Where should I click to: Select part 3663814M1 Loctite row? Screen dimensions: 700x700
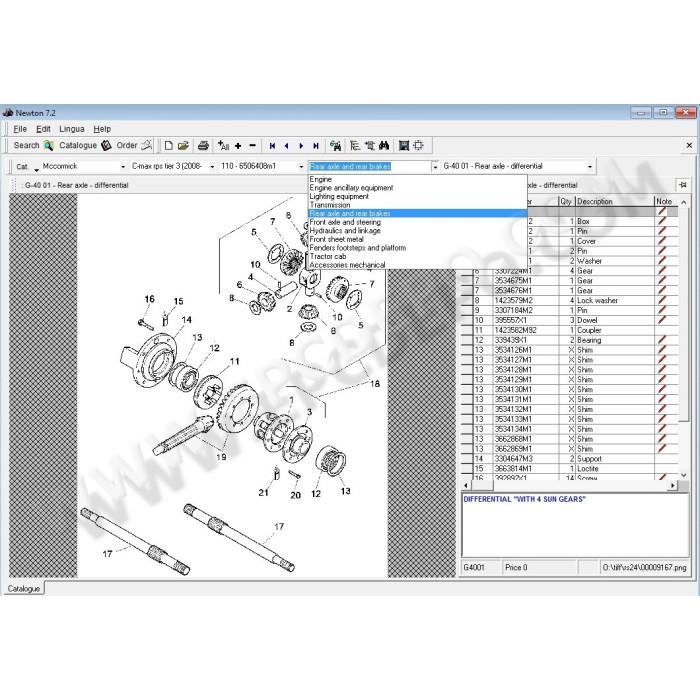click(570, 469)
